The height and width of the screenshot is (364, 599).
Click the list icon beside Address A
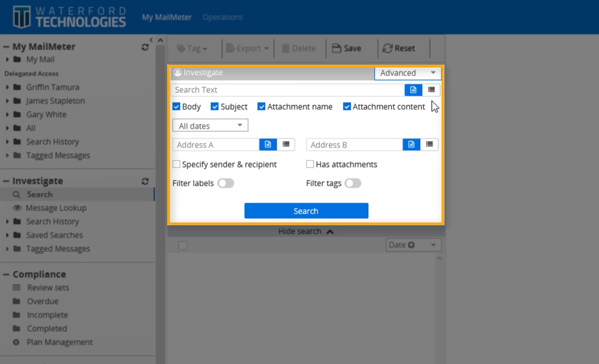click(x=286, y=145)
